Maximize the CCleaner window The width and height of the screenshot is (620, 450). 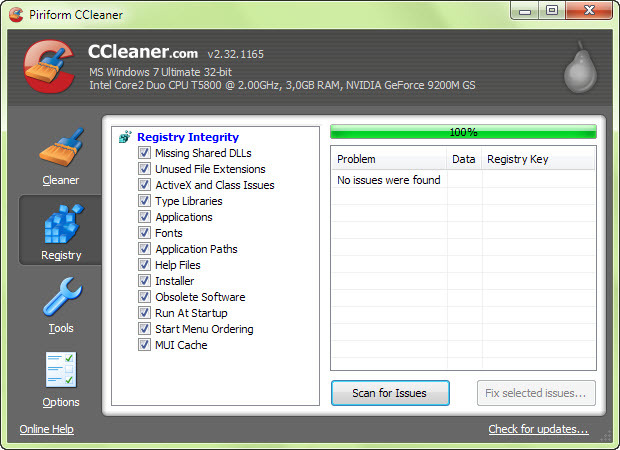pos(552,10)
